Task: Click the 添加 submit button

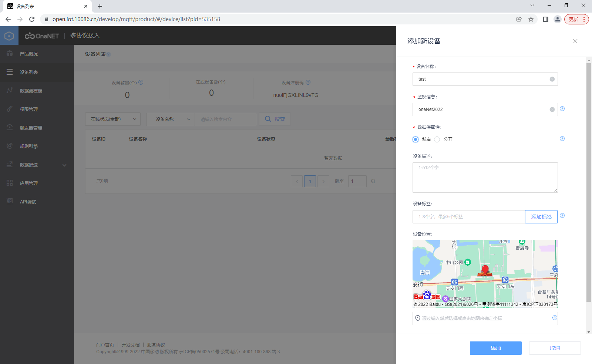Action: coord(496,348)
